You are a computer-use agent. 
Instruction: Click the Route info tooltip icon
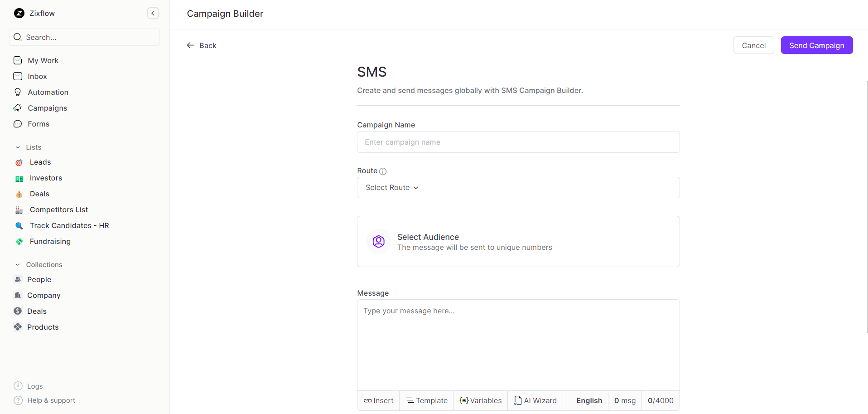(x=383, y=171)
